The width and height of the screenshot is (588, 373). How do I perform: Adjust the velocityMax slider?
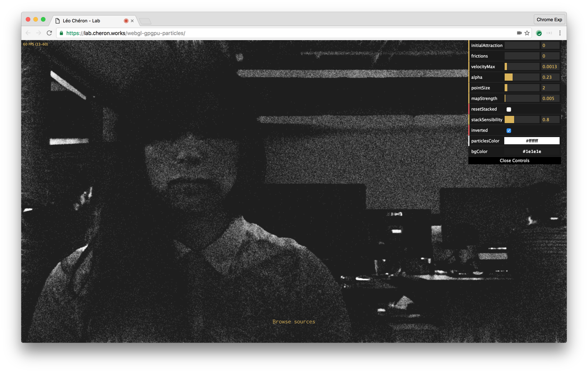[x=522, y=67]
